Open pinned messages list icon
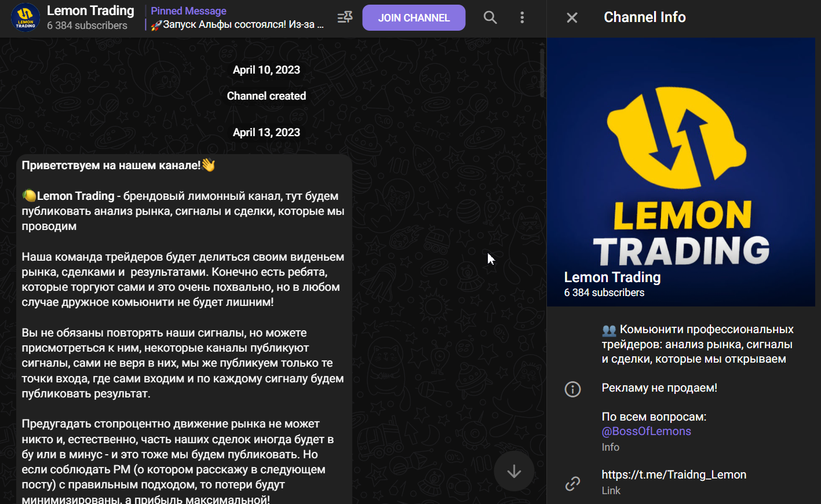 coord(345,17)
